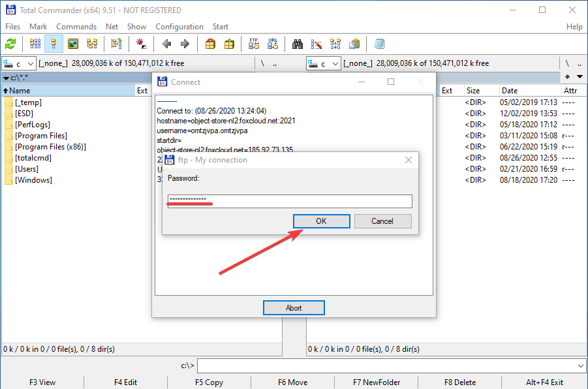Click the Go back arrow icon

166,44
